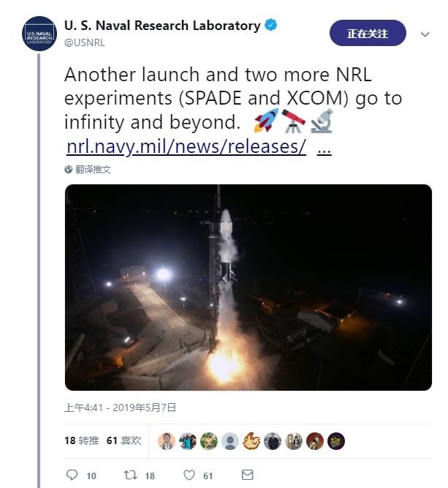Toggle the heart like icon
448x488 pixels.
point(189,476)
